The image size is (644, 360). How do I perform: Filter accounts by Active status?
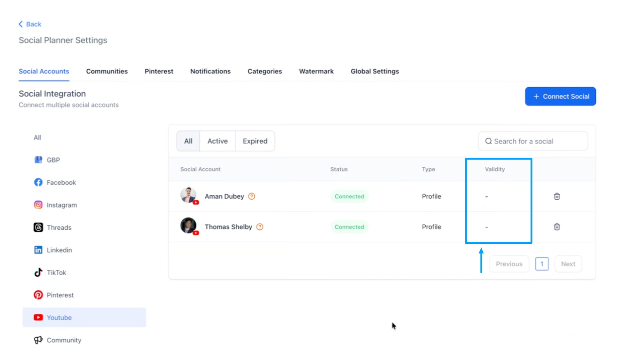(217, 141)
